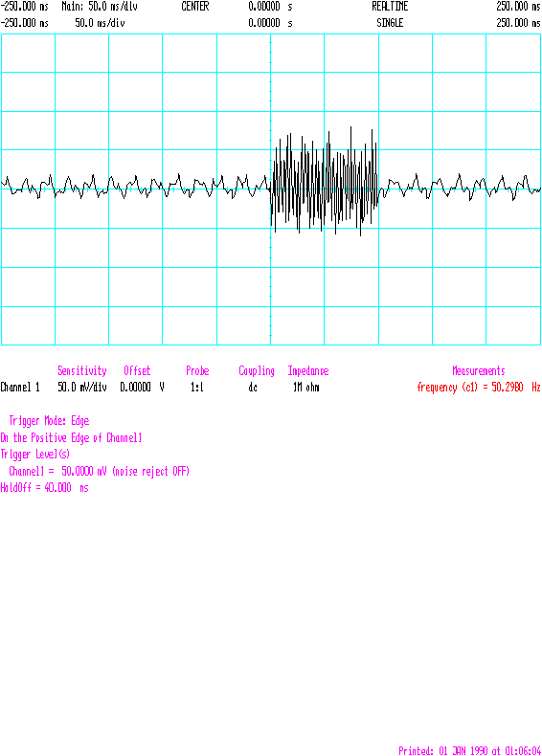Click the Sensitivity column heading
Image resolution: width=542 pixels, height=756 pixels.
(82, 370)
